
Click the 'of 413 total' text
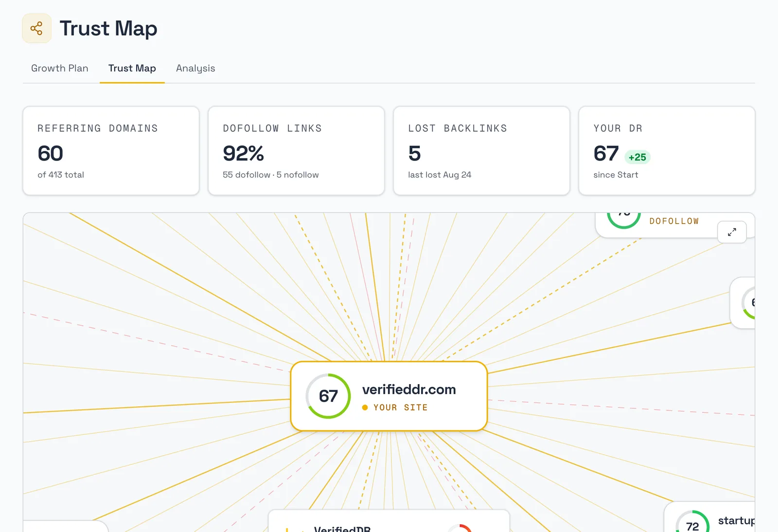(x=61, y=175)
